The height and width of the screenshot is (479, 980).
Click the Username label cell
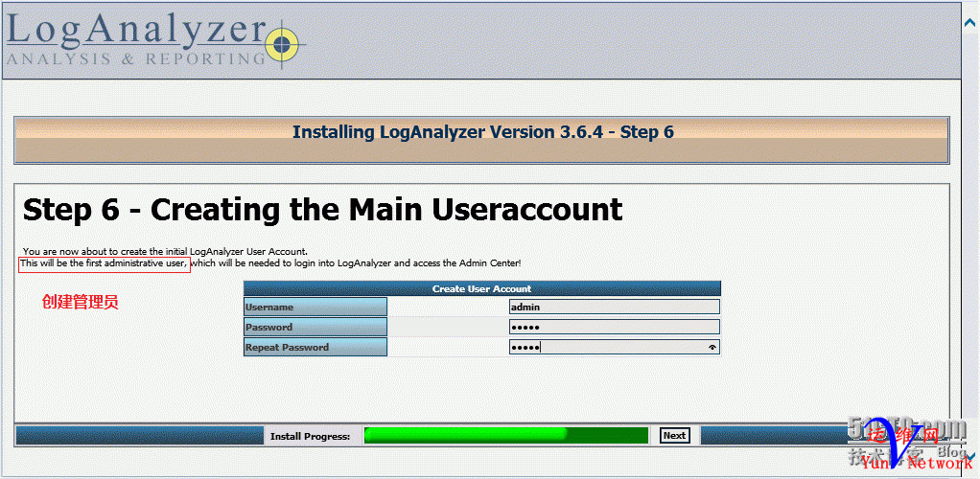click(315, 307)
